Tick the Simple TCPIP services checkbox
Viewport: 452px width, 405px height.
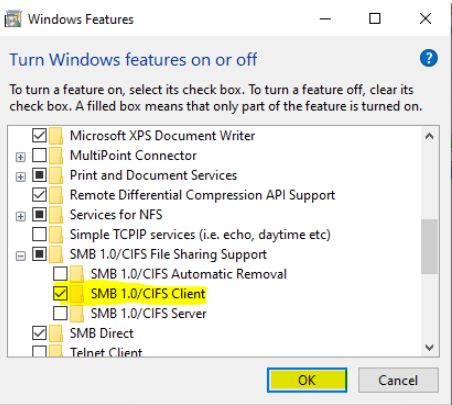pyautogui.click(x=39, y=234)
